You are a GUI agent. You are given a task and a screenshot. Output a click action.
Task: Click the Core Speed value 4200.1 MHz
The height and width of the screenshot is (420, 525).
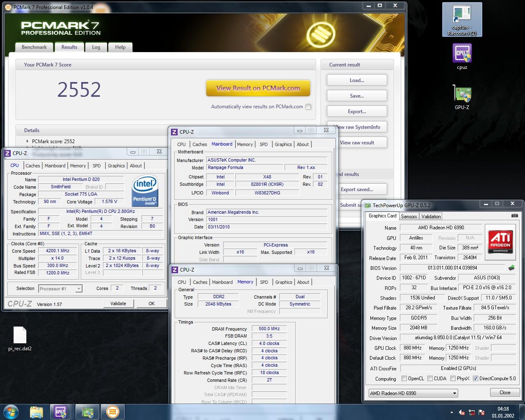click(57, 251)
